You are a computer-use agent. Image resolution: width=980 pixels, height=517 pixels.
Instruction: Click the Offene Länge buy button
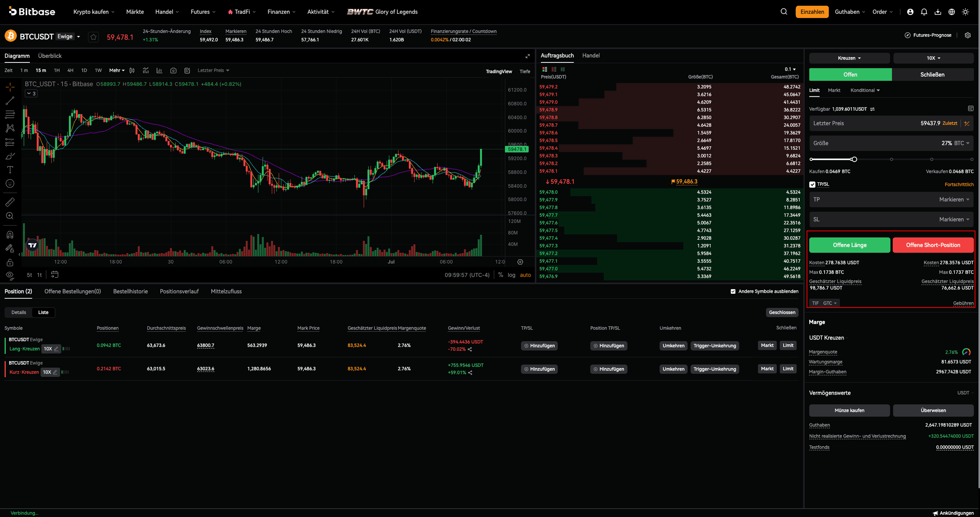(x=850, y=245)
